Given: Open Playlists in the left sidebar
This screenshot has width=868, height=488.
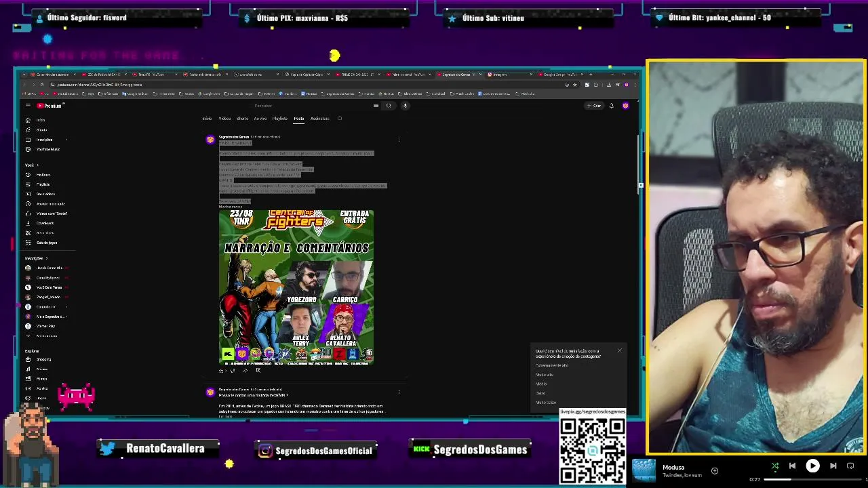Looking at the screenshot, I should (x=43, y=184).
